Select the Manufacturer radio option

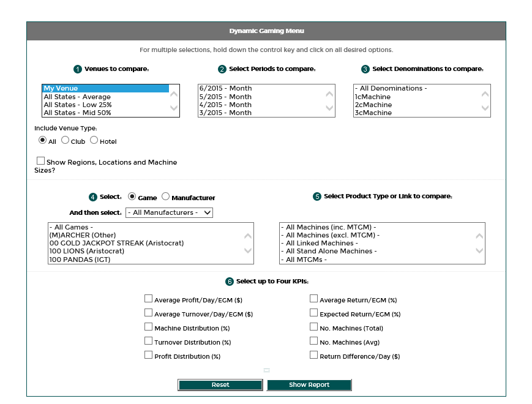165,196
